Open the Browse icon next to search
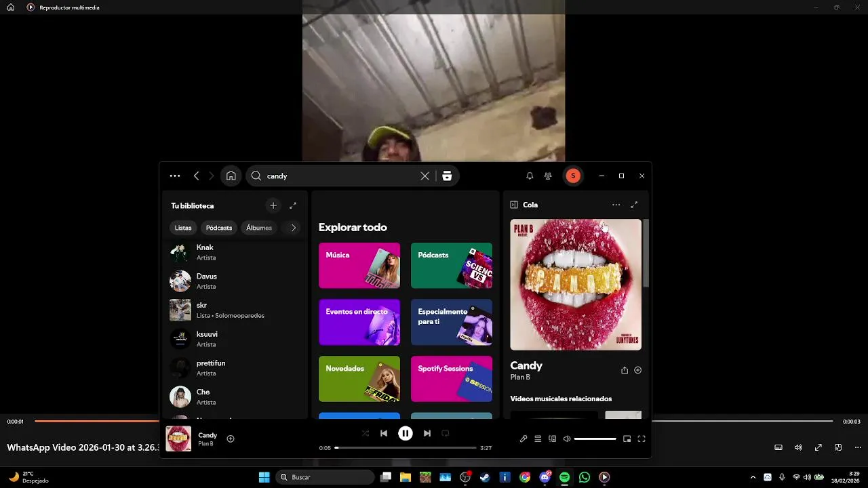 click(x=447, y=176)
